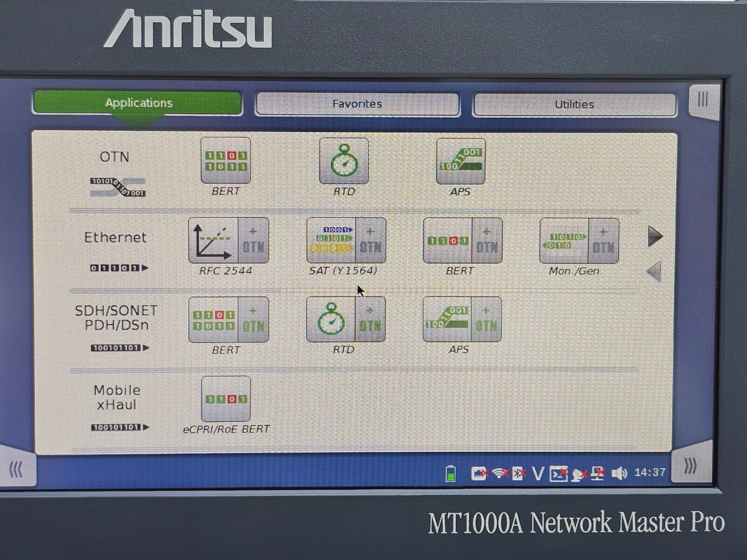Click the battery indicator in the status bar

click(450, 474)
